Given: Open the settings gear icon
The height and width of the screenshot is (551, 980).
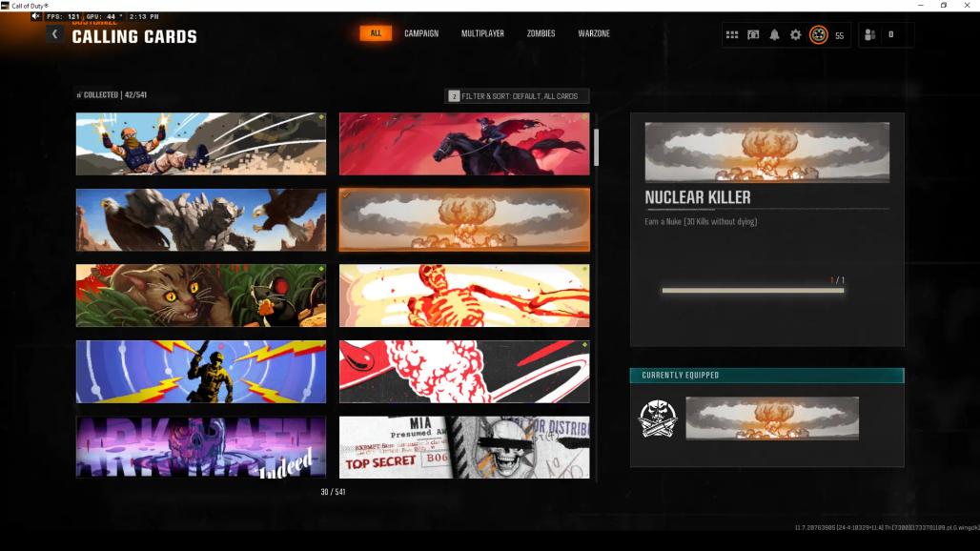Looking at the screenshot, I should click(795, 35).
